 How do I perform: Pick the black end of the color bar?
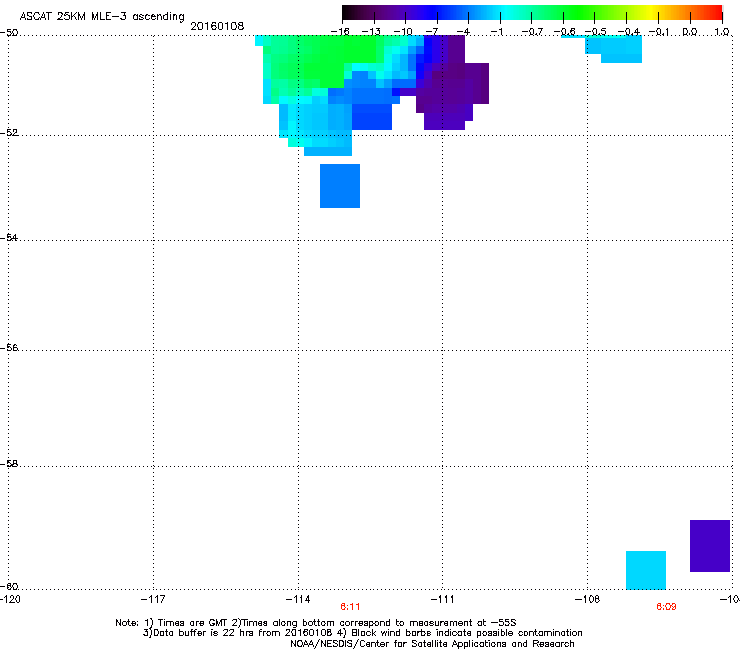(349, 12)
